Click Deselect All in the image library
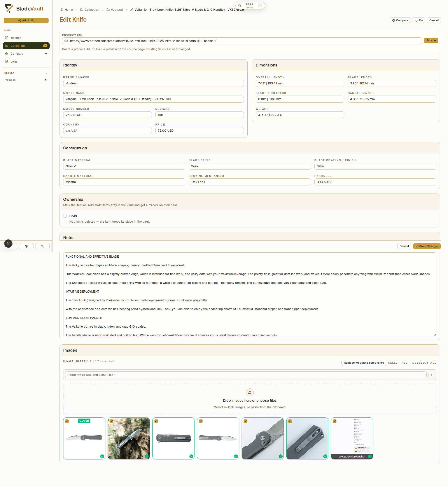Screen dimensions: 448x487 424,363
